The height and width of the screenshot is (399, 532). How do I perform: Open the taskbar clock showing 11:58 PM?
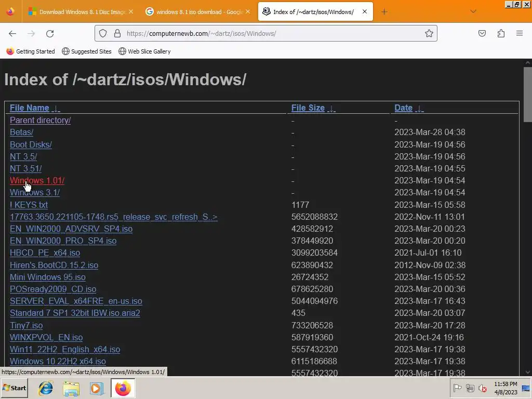pyautogui.click(x=506, y=388)
